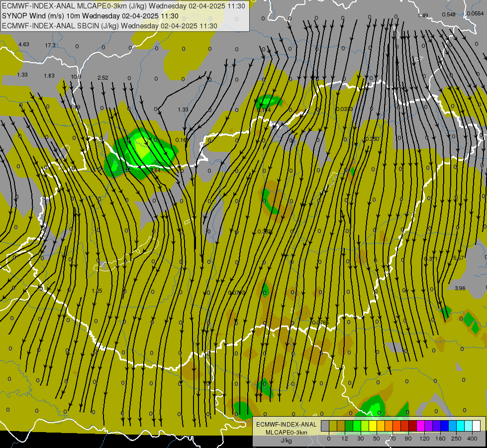Viewport: 487px width, 448px height.
Task: Click the legend tick value 250
Action: pos(456,439)
